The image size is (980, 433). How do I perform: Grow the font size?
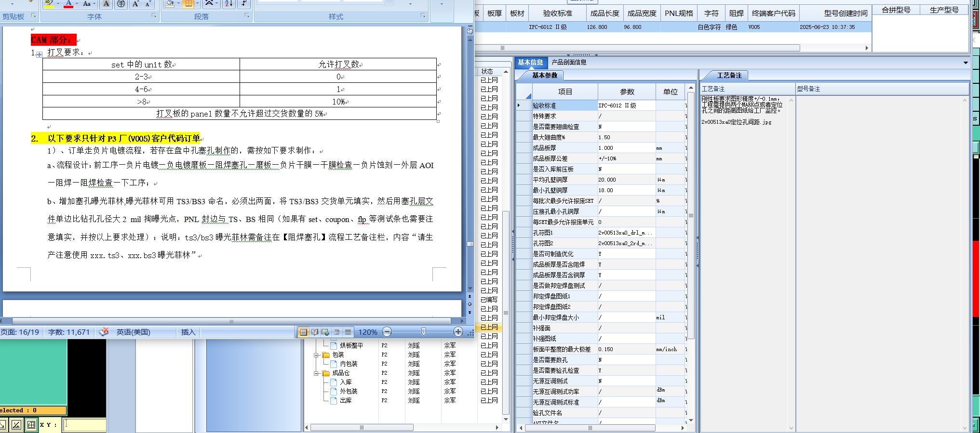click(x=135, y=3)
